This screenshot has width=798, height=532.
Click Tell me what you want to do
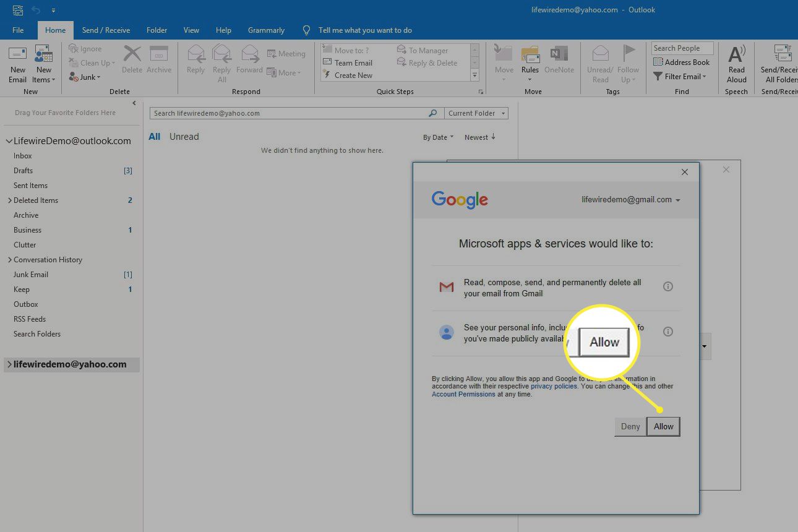365,30
